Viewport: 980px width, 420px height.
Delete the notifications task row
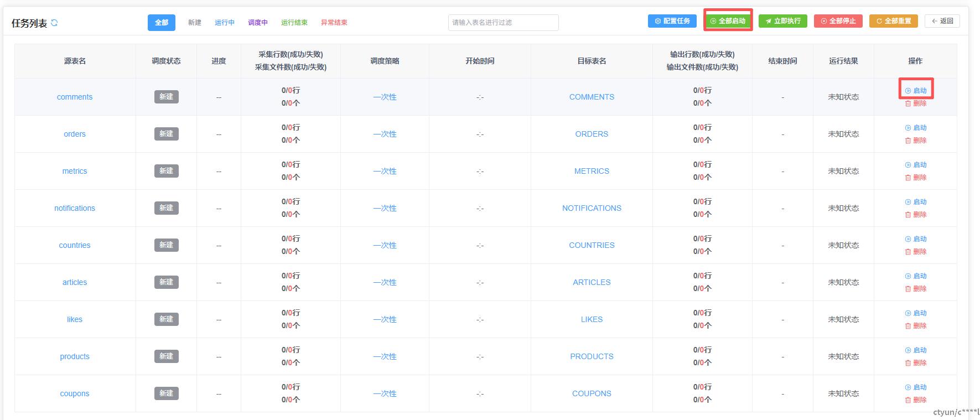point(915,215)
